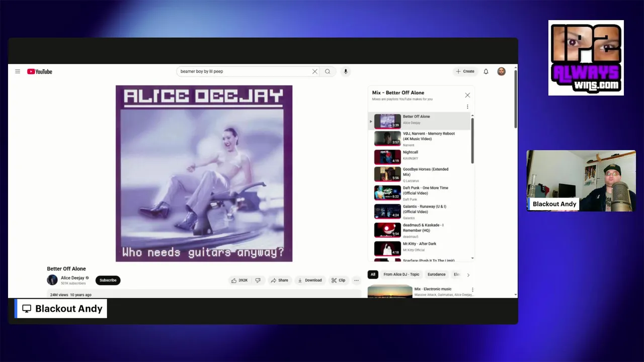The width and height of the screenshot is (644, 362).
Task: Open Mix playlist three-dot options
Action: 467,107
